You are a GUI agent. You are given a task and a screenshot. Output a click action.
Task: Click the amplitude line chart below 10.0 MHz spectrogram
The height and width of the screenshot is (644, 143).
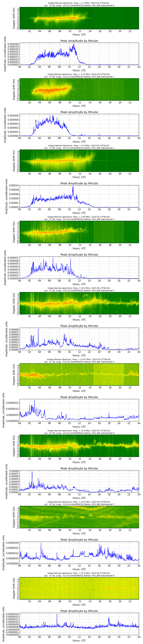[x=79, y=339]
